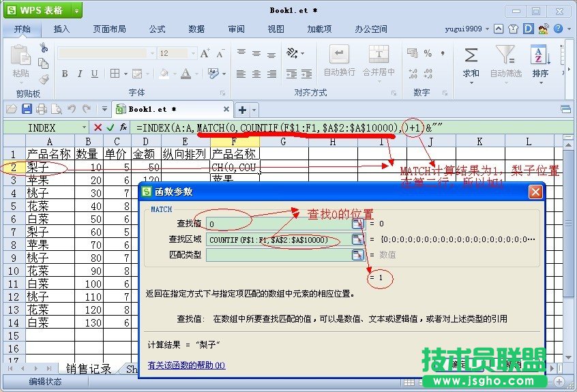Open the 审阅 ribbon tab
The image size is (577, 392).
(236, 29)
